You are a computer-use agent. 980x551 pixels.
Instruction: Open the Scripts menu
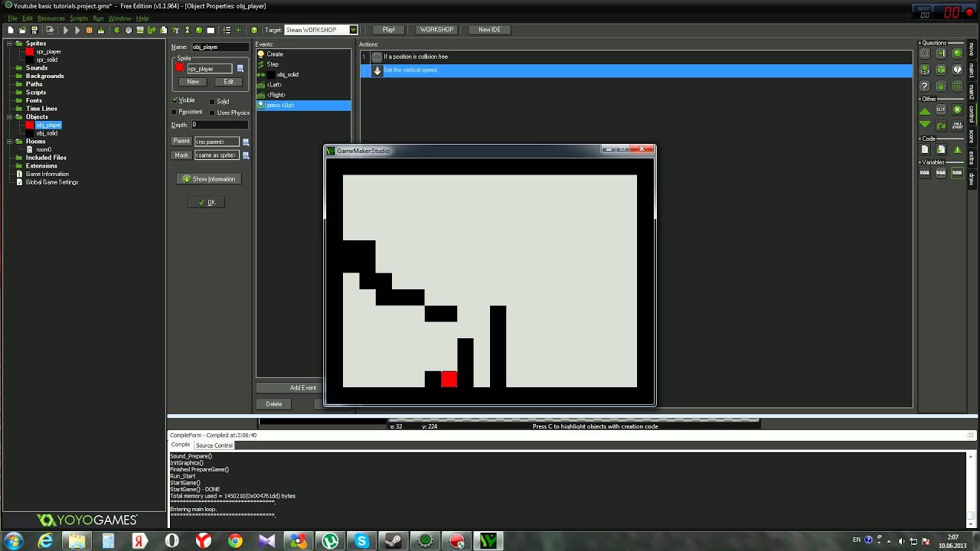(79, 18)
